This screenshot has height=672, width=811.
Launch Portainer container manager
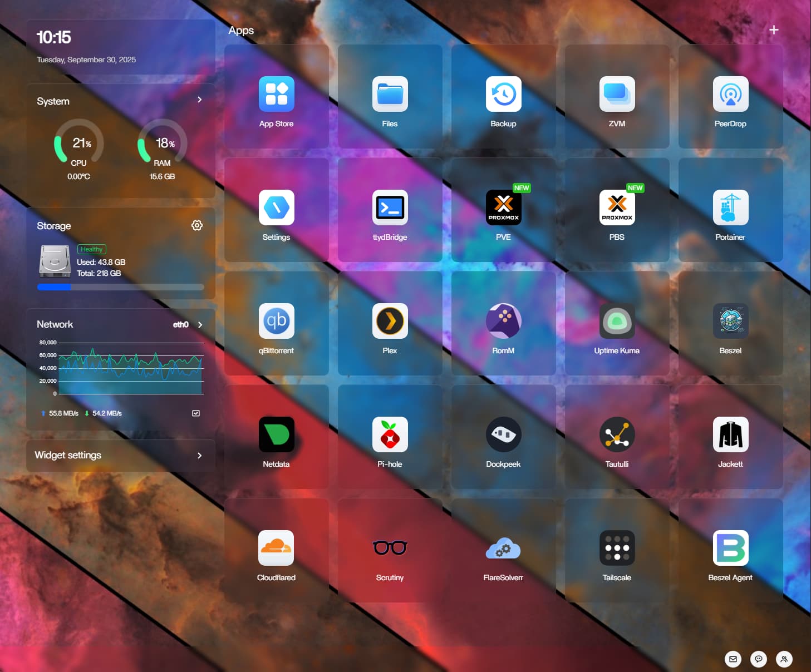(730, 208)
